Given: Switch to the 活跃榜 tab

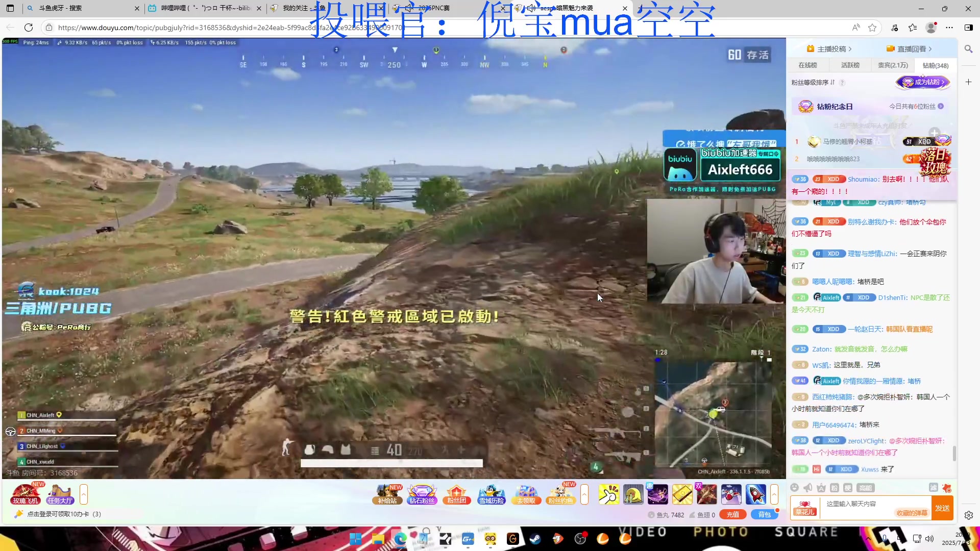Looking at the screenshot, I should (850, 65).
